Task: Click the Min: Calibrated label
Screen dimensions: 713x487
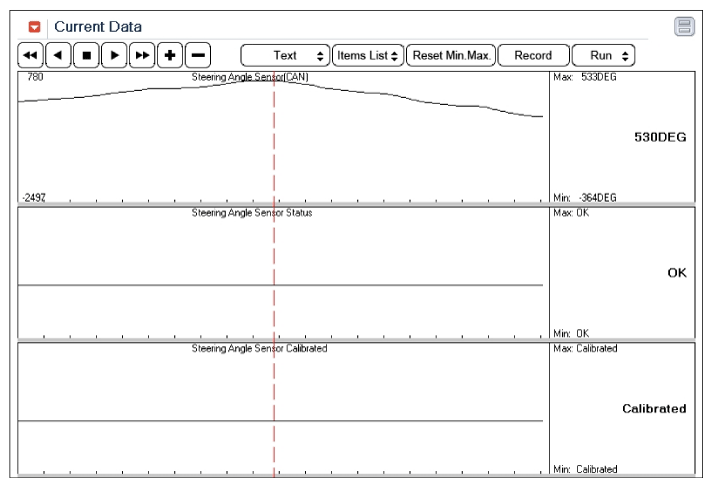Action: 585,469
